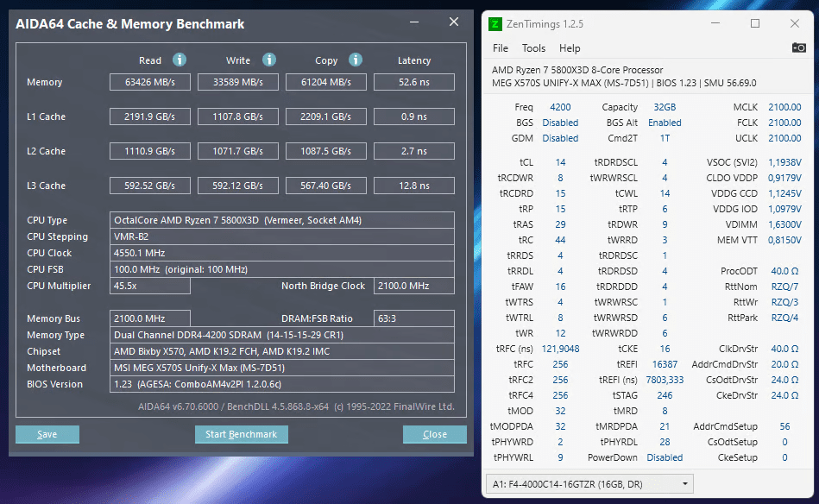Select Memory Write value 33589 MB/s
Image resolution: width=819 pixels, height=504 pixels.
[237, 82]
